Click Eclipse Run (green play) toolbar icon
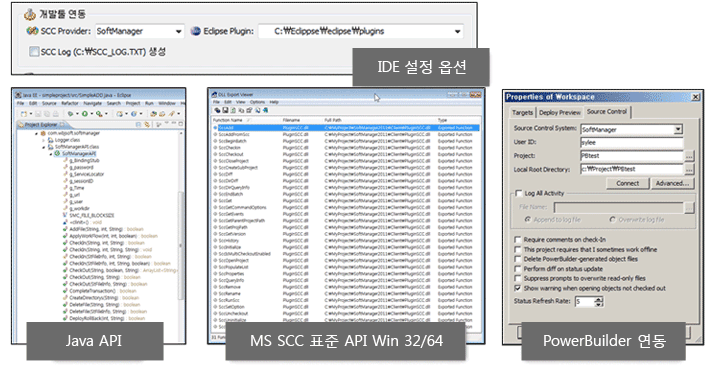 (x=85, y=114)
